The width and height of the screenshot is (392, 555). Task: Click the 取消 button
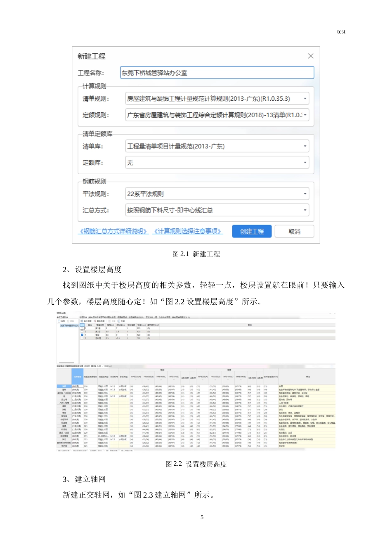pyautogui.click(x=294, y=231)
